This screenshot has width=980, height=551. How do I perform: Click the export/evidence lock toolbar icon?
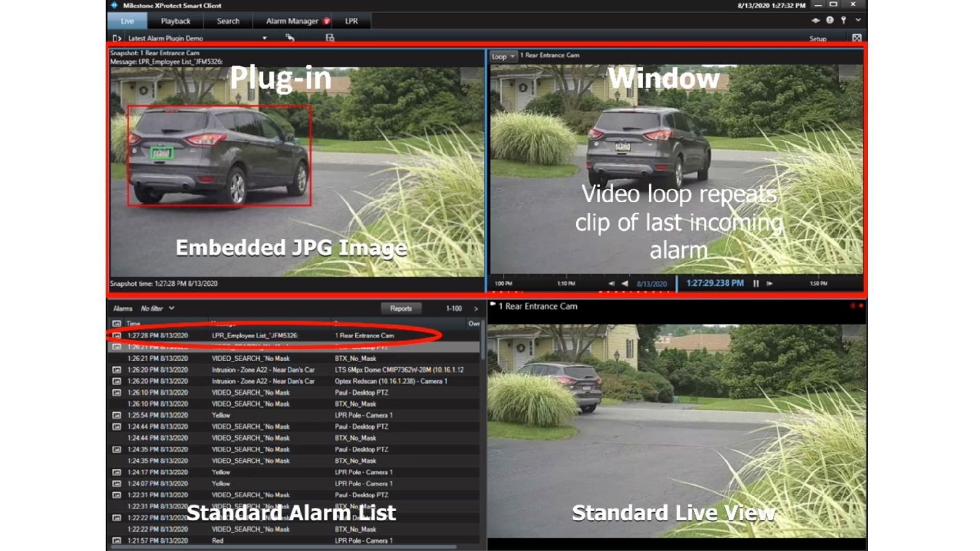330,38
